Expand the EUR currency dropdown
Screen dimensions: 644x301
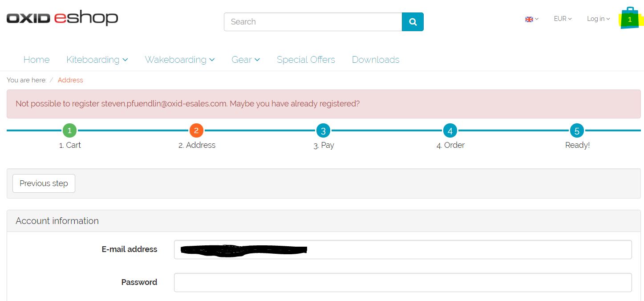[563, 19]
